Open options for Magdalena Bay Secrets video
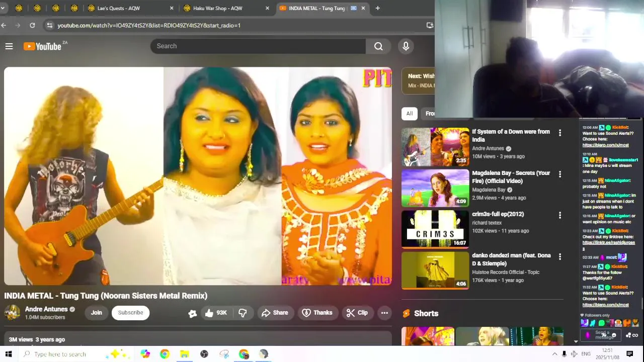 pyautogui.click(x=559, y=174)
